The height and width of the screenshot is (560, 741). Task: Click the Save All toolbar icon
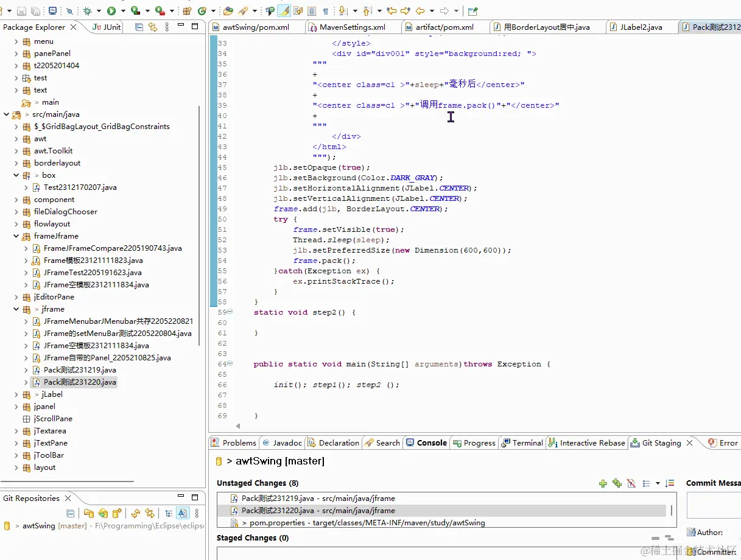[35, 11]
